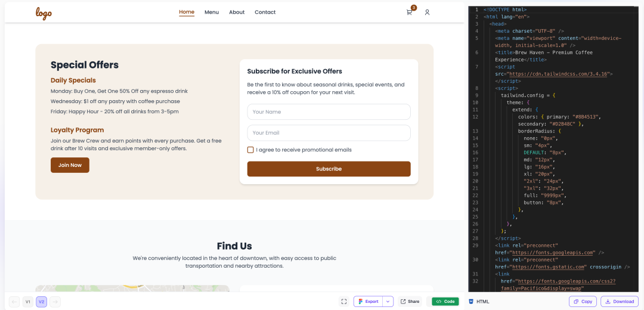
Task: Open the shopping cart icon
Action: pos(409,13)
